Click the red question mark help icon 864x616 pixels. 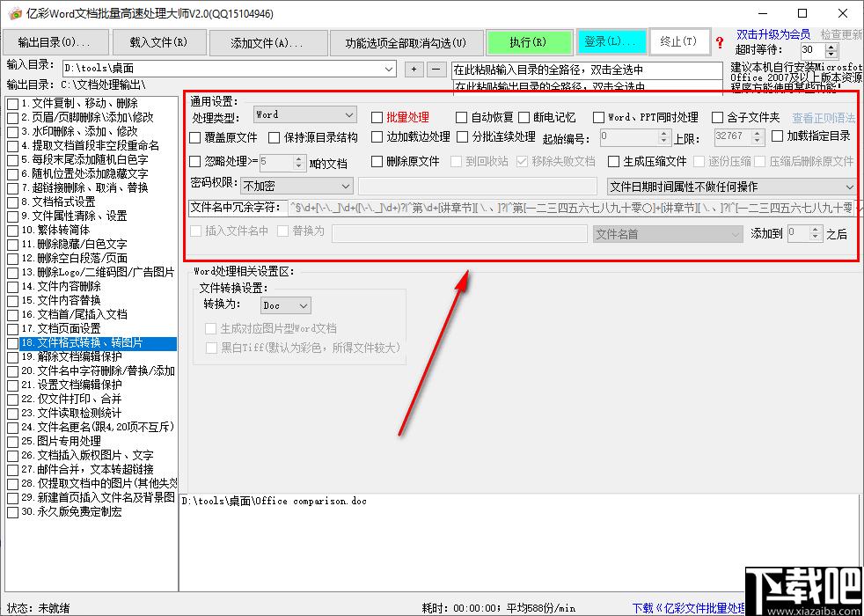pyautogui.click(x=719, y=42)
